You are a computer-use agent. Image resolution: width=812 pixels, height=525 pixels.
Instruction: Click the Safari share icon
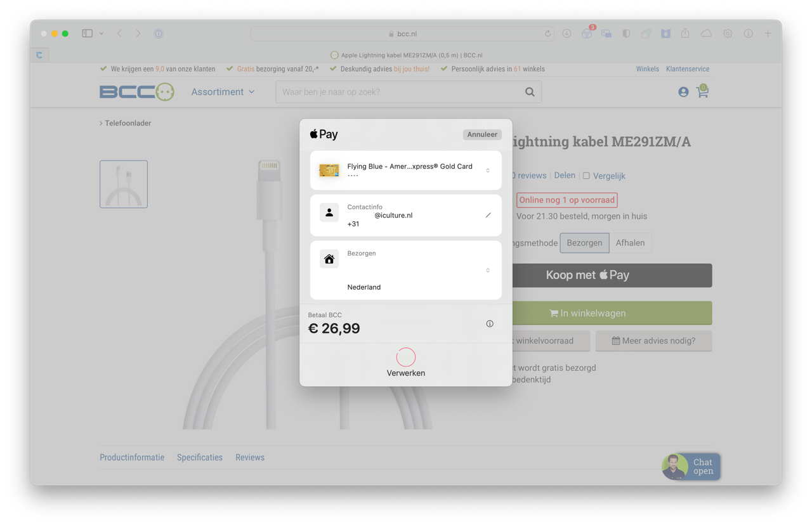pos(685,34)
